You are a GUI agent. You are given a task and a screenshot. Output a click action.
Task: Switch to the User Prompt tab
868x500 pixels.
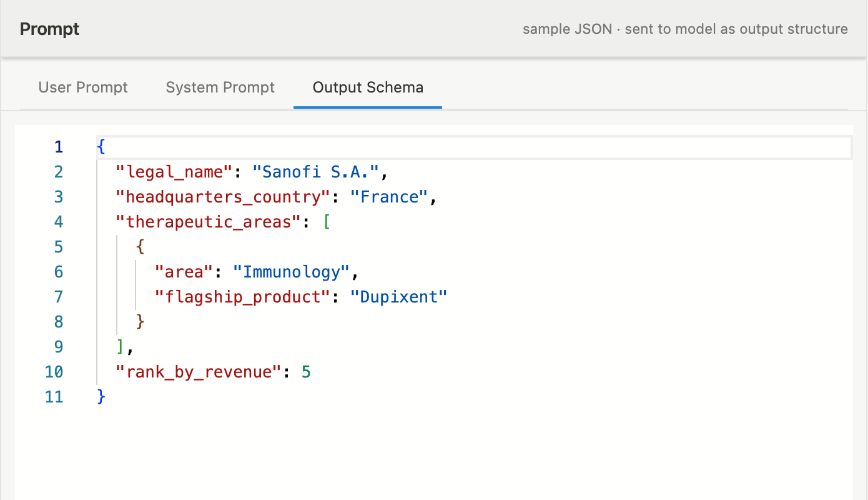tap(83, 87)
